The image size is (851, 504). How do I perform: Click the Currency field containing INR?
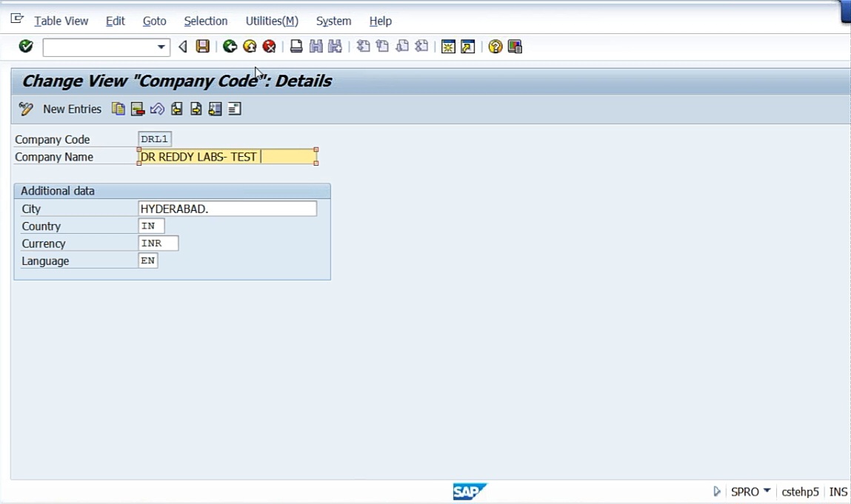[158, 243]
